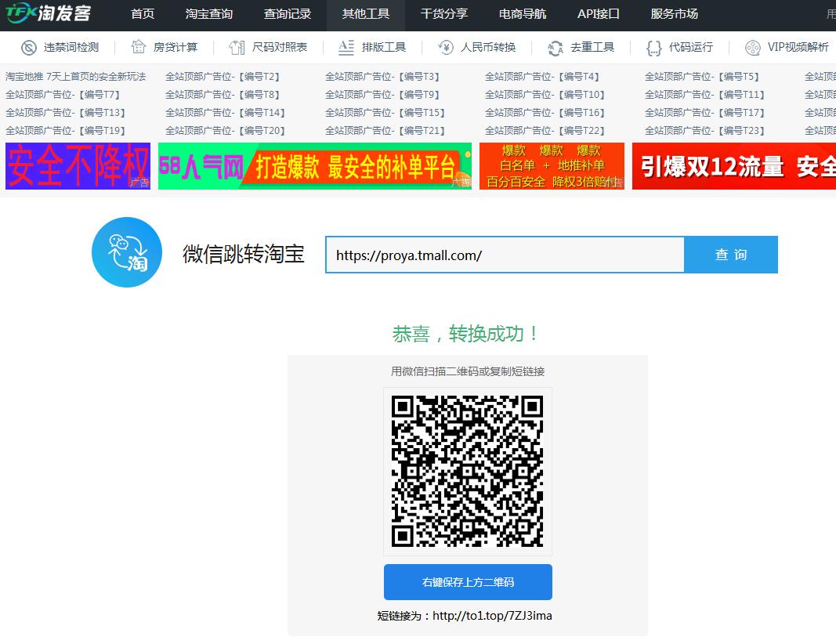Open the ad slot link 编号T22
This screenshot has height=644, width=836.
click(x=545, y=131)
